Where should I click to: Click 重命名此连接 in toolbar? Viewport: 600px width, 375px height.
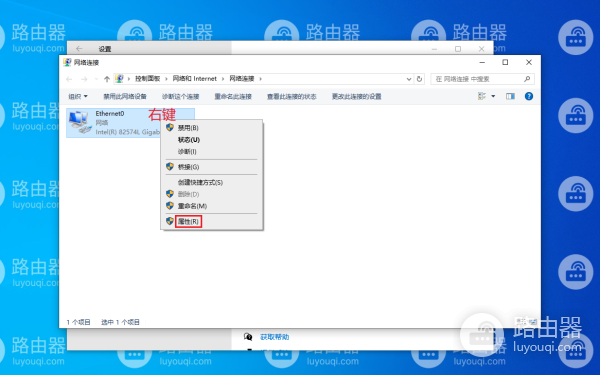click(233, 96)
